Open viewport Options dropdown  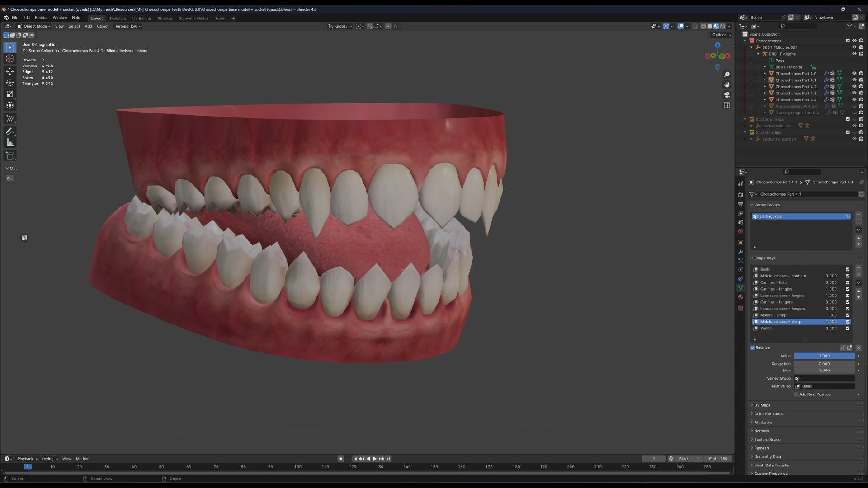(x=722, y=35)
